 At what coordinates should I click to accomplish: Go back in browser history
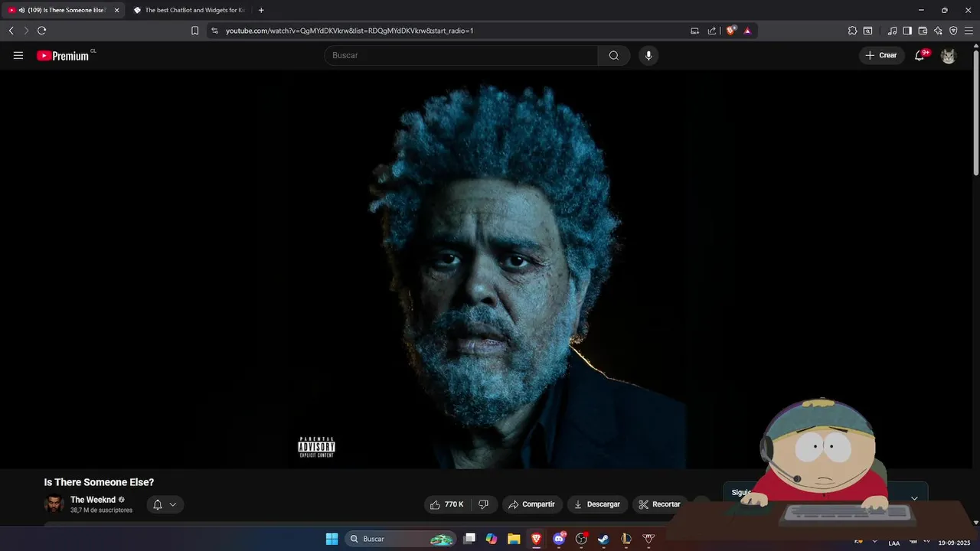(x=11, y=31)
